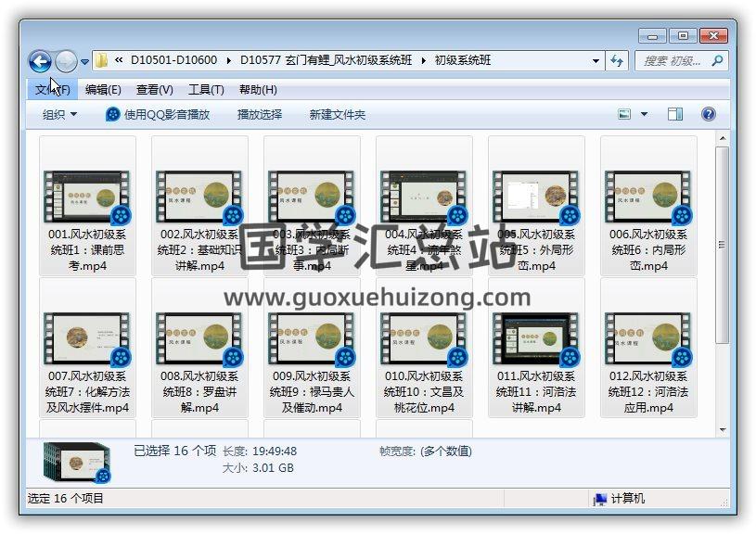Select video 001 课前思考.mp4
756x534 pixels.
click(87, 206)
